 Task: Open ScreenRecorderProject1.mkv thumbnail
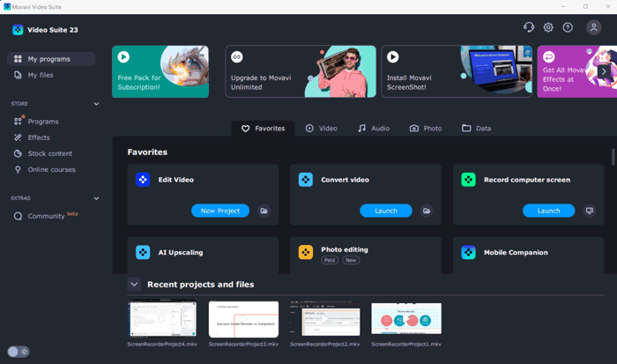pyautogui.click(x=406, y=319)
